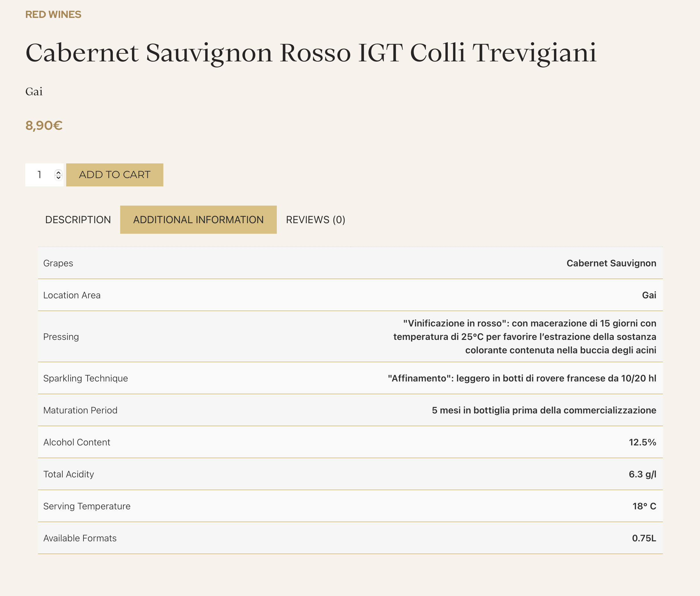Open the Description tab
700x596 pixels.
pyautogui.click(x=78, y=220)
